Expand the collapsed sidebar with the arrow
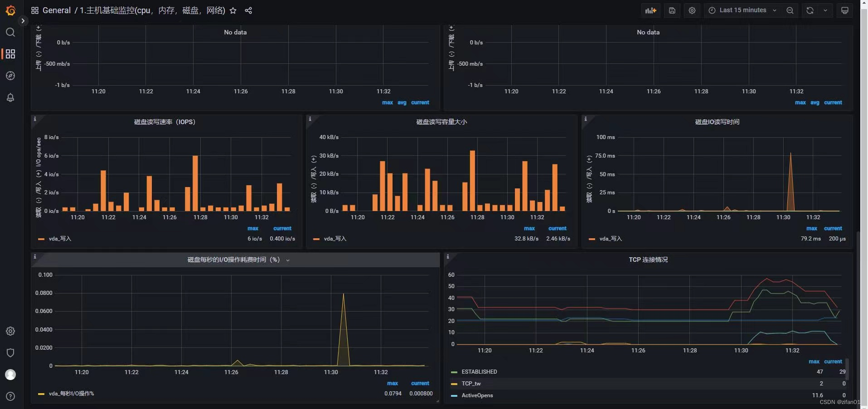The image size is (868, 409). point(23,20)
